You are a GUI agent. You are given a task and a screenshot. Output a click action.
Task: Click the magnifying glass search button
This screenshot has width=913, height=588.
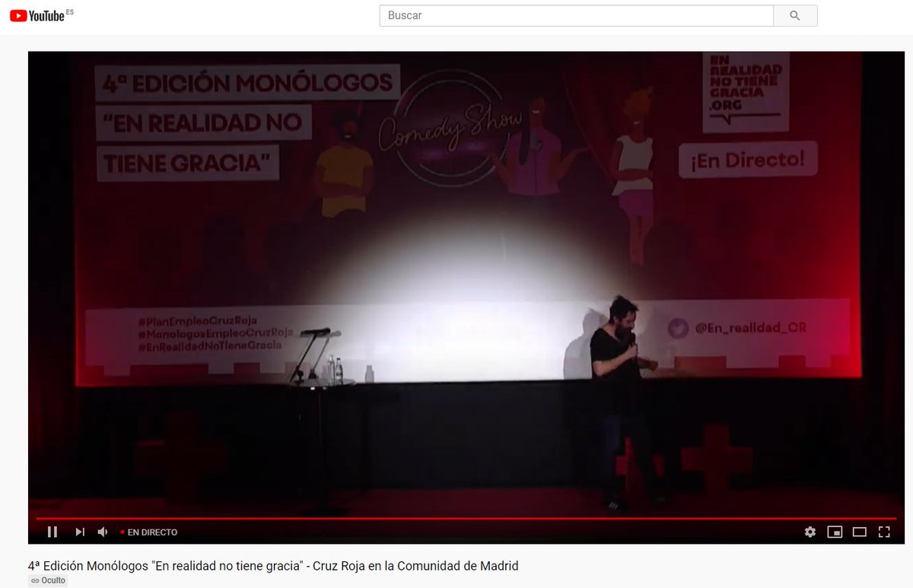795,15
